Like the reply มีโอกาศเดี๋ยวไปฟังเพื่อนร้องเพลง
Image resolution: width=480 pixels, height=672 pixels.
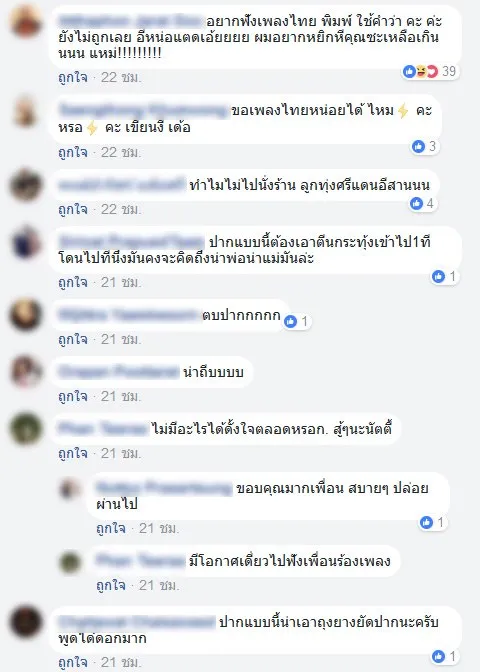coord(111,585)
